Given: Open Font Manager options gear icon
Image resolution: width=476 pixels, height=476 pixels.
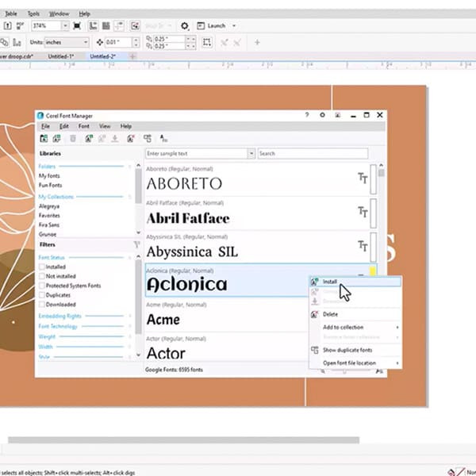Looking at the screenshot, I should [x=322, y=115].
